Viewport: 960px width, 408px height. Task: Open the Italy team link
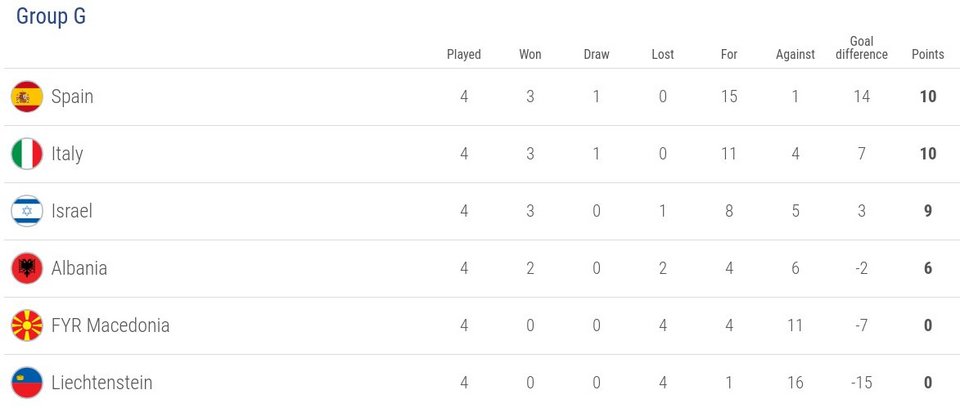point(67,154)
